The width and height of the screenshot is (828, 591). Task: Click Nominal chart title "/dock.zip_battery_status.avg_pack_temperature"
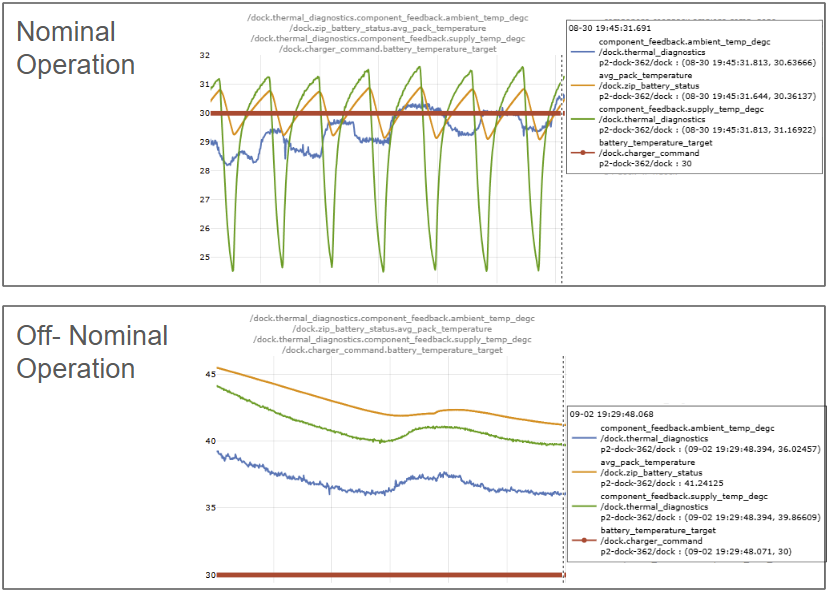coord(388,28)
